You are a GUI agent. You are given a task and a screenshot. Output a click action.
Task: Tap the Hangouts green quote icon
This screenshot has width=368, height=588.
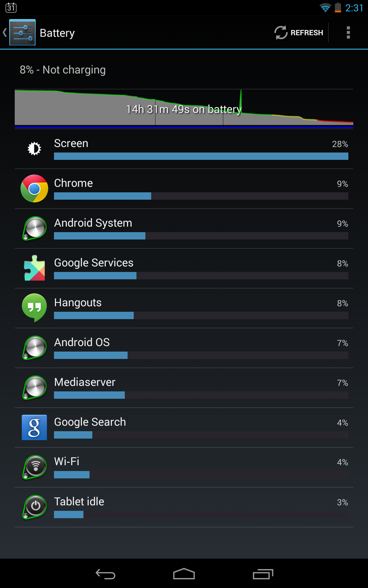click(x=34, y=307)
